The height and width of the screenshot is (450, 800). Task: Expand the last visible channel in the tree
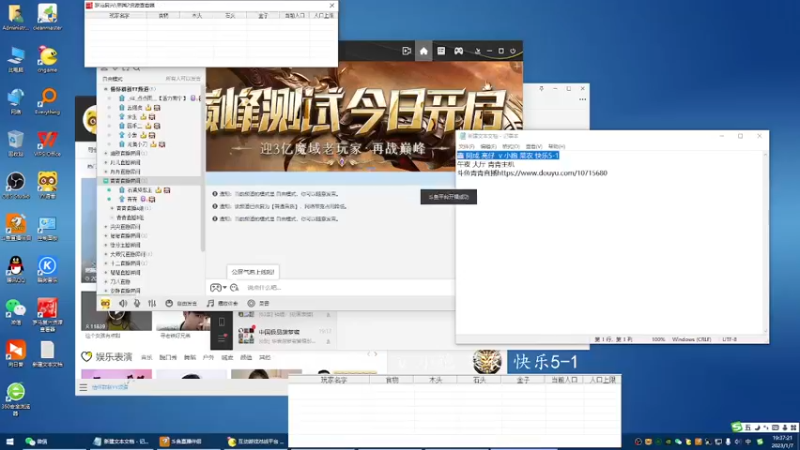coord(106,291)
